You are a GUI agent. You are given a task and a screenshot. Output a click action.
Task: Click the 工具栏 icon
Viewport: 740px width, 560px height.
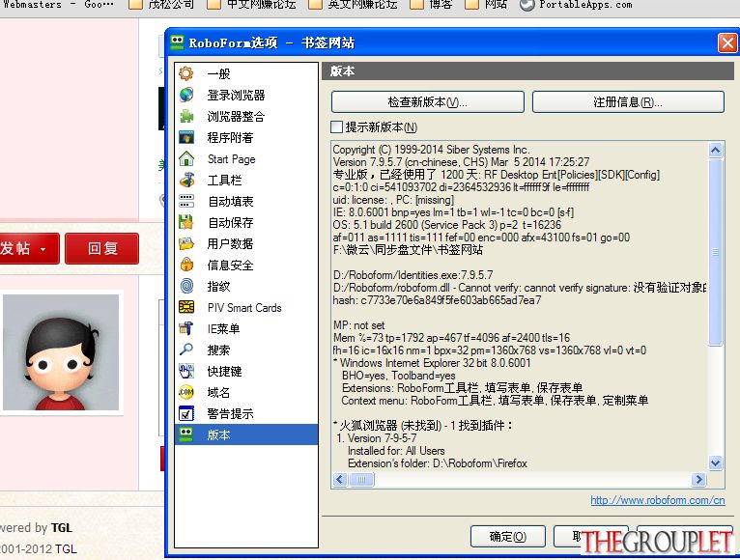(186, 180)
